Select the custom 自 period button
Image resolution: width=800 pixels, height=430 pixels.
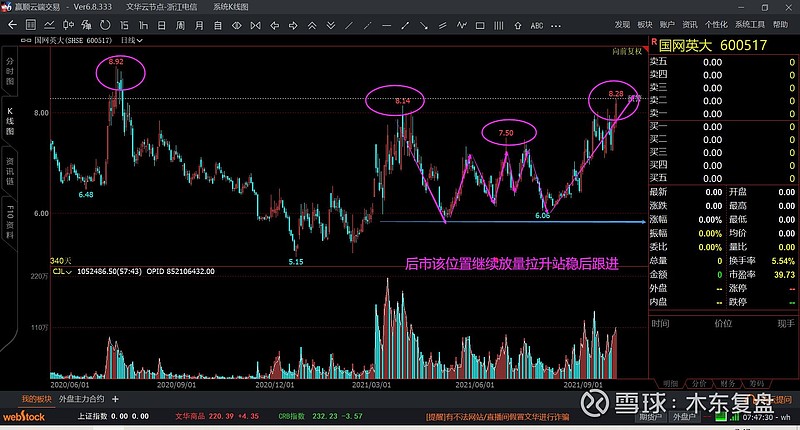[x=218, y=25]
